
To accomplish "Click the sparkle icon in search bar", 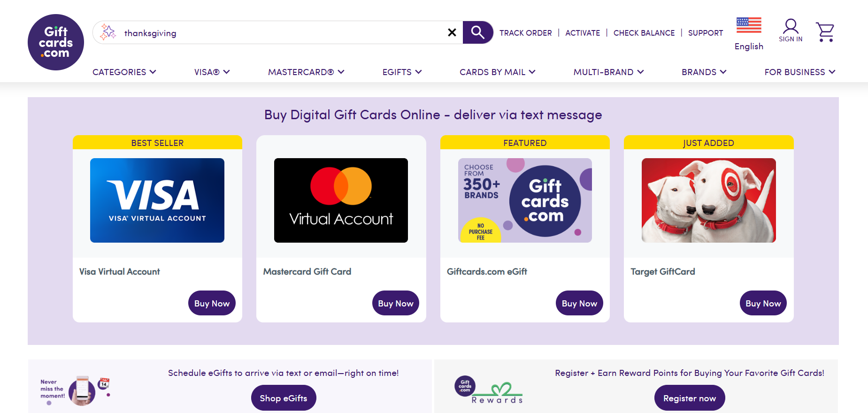I will pyautogui.click(x=108, y=32).
